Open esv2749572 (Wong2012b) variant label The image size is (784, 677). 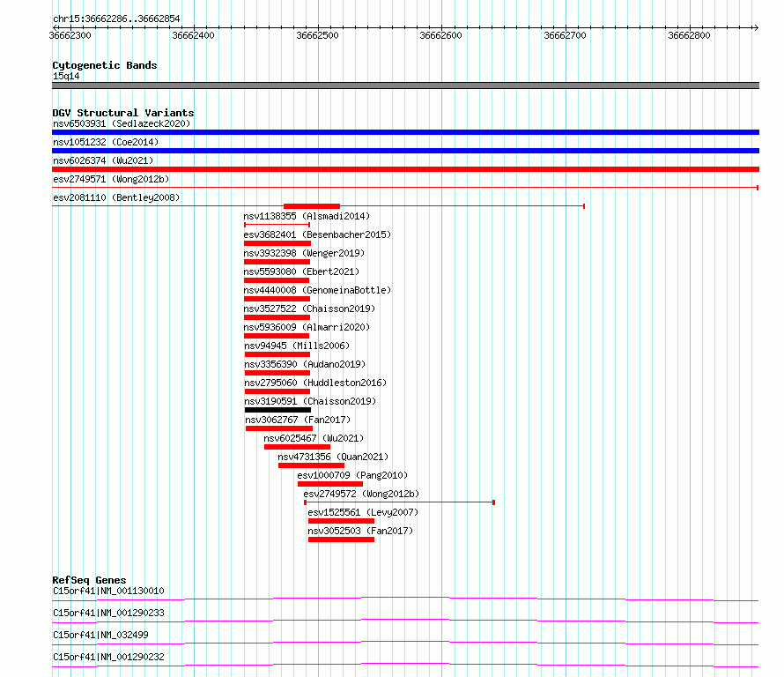pyautogui.click(x=361, y=494)
